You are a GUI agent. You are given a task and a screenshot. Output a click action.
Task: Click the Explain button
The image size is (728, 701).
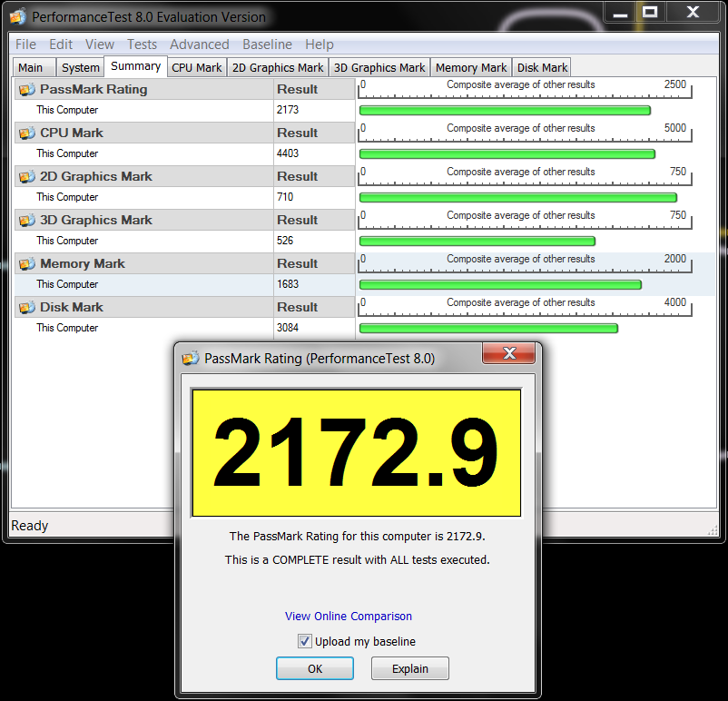[x=410, y=668]
